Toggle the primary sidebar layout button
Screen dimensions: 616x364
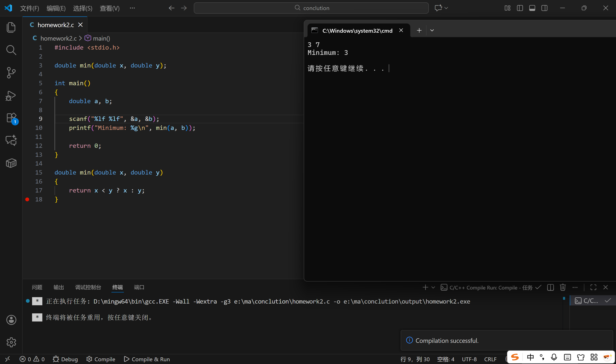click(x=520, y=8)
